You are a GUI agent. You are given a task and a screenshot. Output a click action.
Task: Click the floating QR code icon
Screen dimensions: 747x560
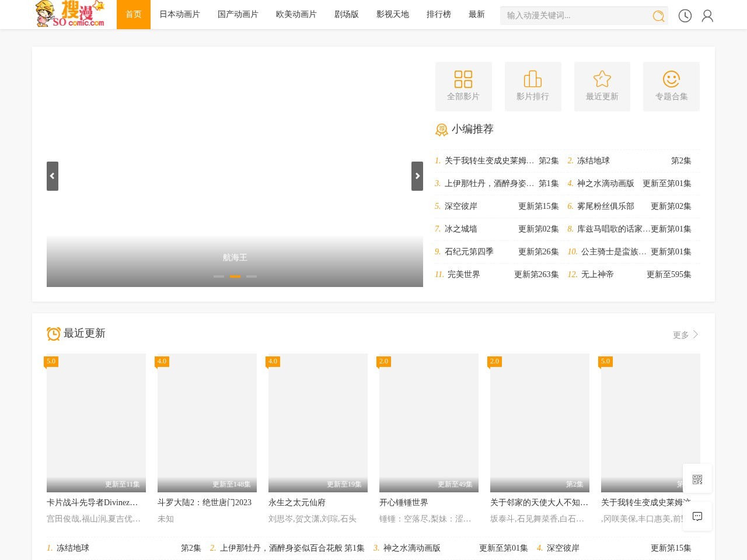click(x=697, y=479)
